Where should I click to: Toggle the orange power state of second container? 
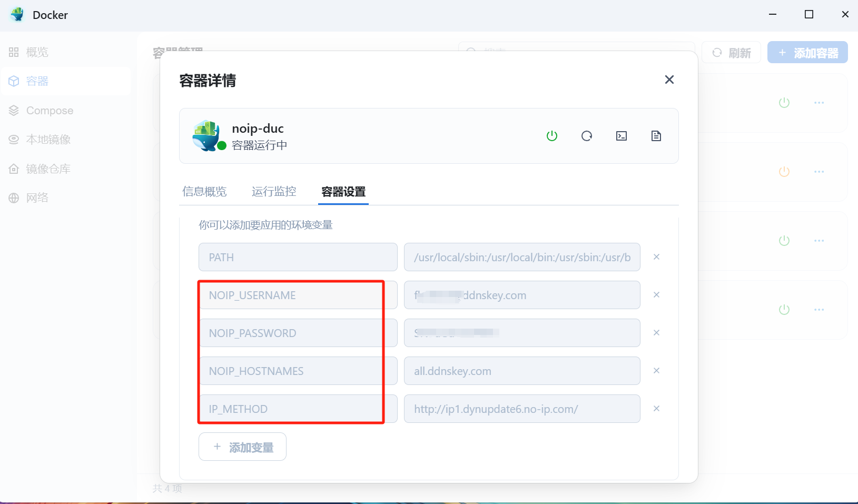click(784, 171)
